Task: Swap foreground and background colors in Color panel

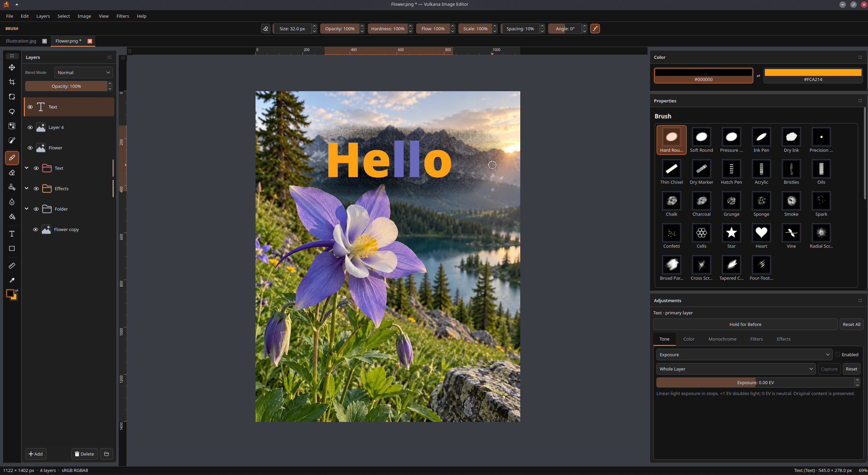Action: tap(758, 76)
